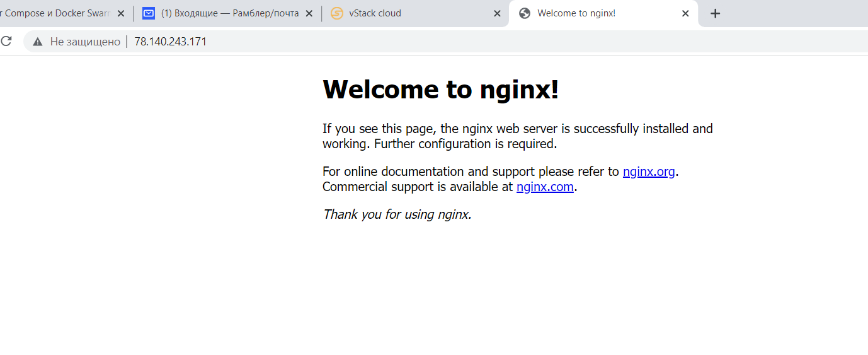The height and width of the screenshot is (355, 868).
Task: Click the vStack cloud orange favicon
Action: 337,13
